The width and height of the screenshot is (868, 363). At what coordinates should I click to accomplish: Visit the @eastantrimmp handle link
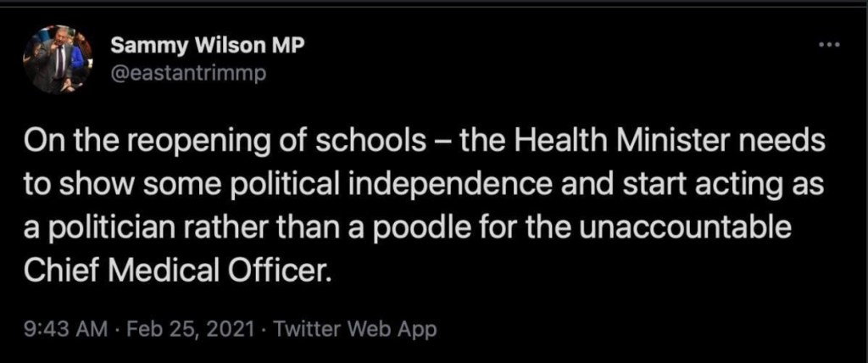(189, 74)
